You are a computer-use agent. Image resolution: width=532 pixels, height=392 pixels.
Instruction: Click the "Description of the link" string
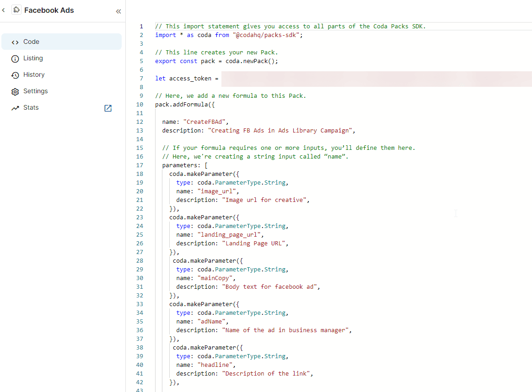(x=266, y=374)
